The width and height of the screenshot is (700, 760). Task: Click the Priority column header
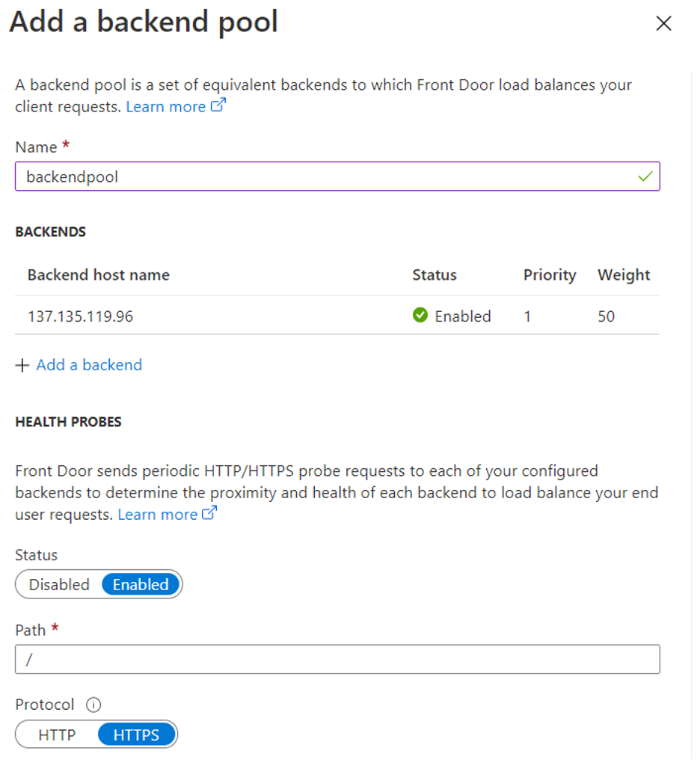click(x=550, y=275)
